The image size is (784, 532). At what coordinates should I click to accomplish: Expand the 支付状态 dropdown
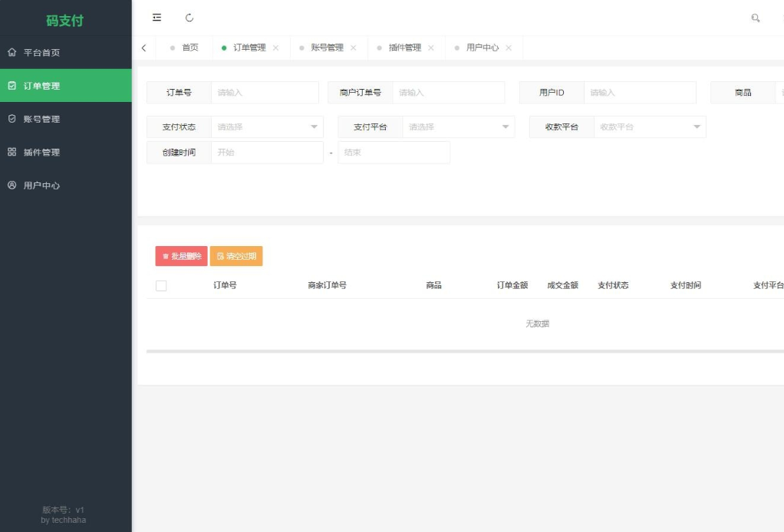pos(267,127)
